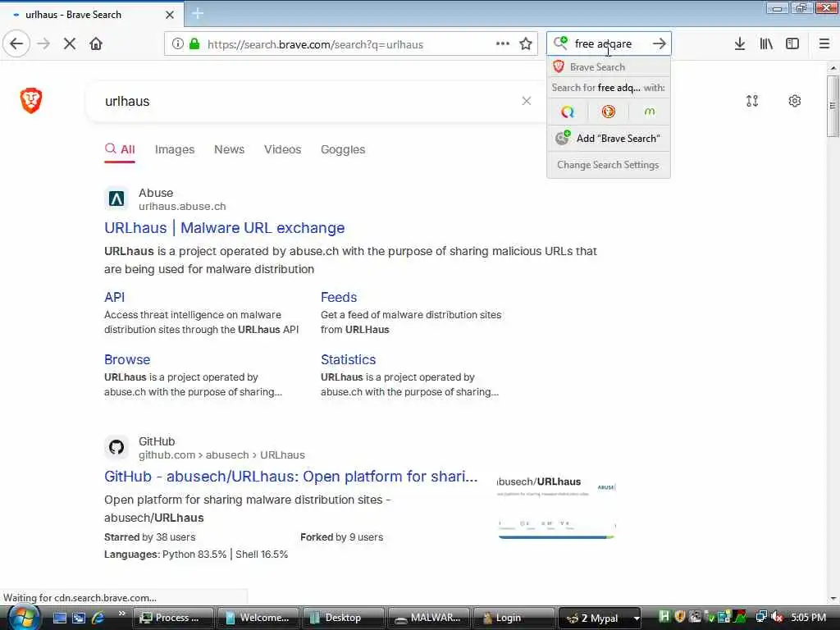Image resolution: width=840 pixels, height=630 pixels.
Task: Open the API sitelink
Action: tap(114, 297)
